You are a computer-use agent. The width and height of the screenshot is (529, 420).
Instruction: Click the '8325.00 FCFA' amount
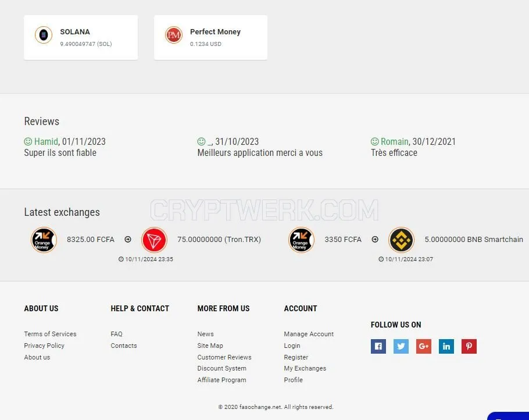point(91,239)
